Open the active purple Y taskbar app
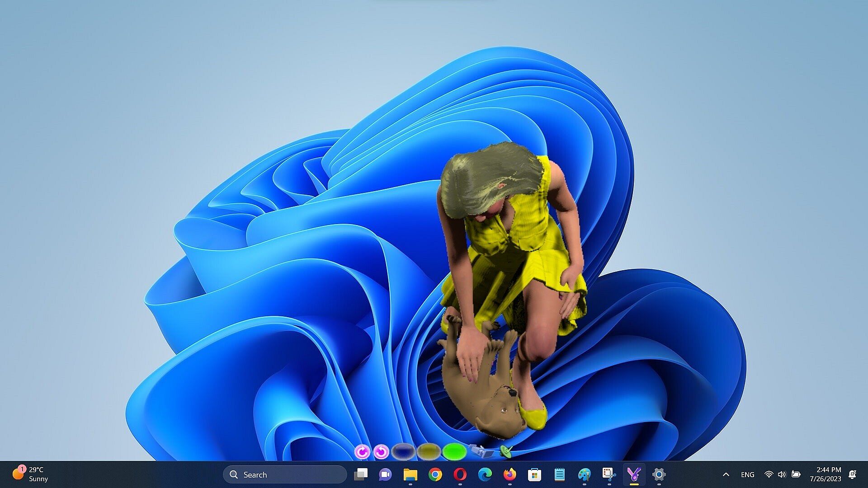 click(x=634, y=474)
